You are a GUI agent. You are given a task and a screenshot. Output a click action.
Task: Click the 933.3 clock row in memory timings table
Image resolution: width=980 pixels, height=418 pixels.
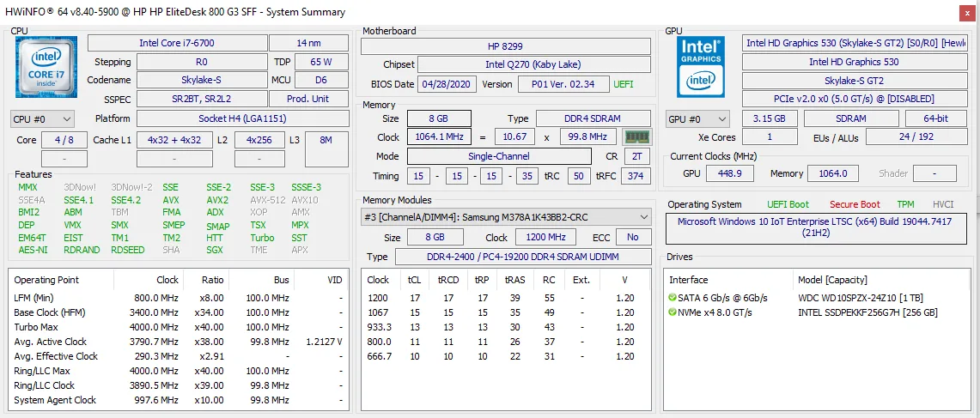(x=506, y=327)
